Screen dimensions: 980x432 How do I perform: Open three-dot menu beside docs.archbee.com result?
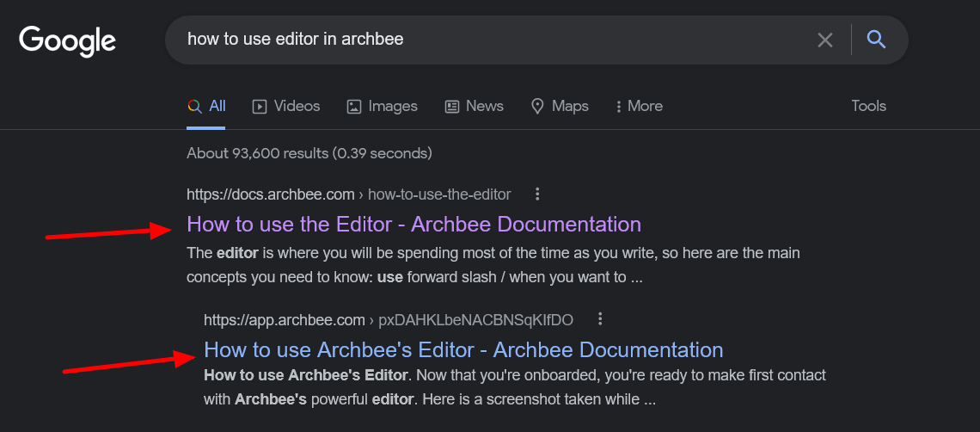[537, 194]
